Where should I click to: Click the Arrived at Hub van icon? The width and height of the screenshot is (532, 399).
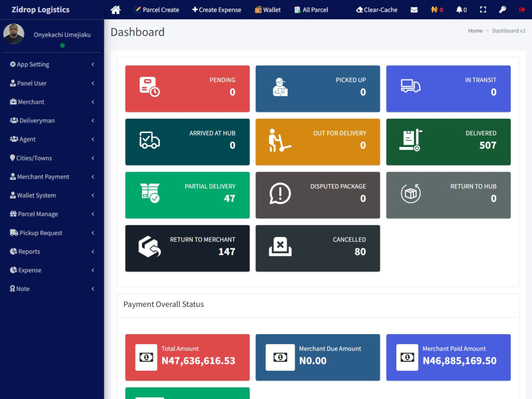pyautogui.click(x=149, y=140)
